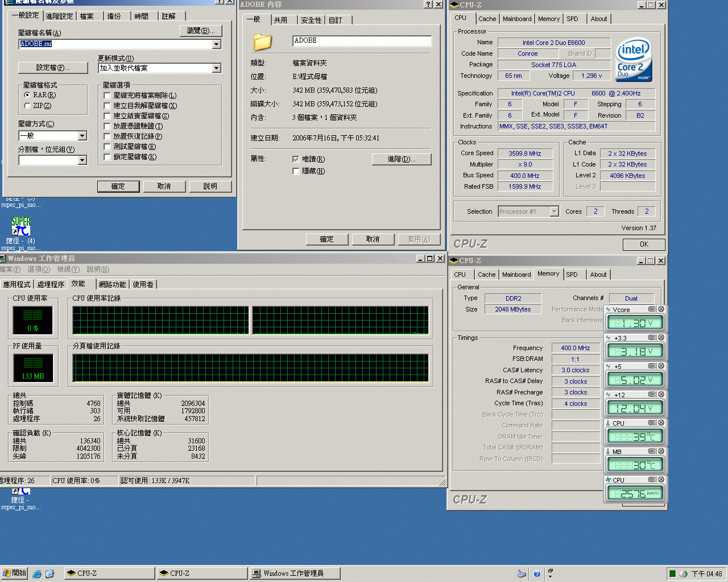728x582 pixels.
Task: Open Super PI desktop shortcut (4)
Action: click(x=20, y=233)
